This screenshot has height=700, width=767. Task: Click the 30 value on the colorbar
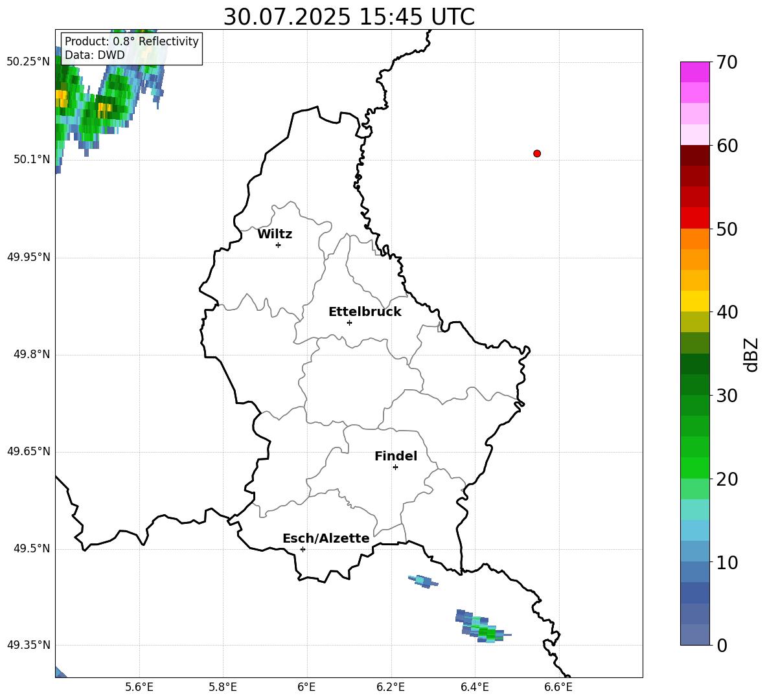point(727,396)
